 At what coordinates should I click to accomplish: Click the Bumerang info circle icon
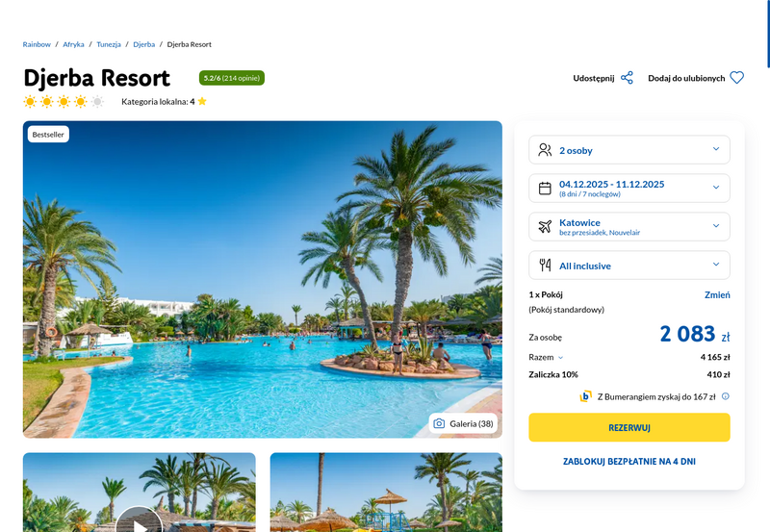coord(726,396)
